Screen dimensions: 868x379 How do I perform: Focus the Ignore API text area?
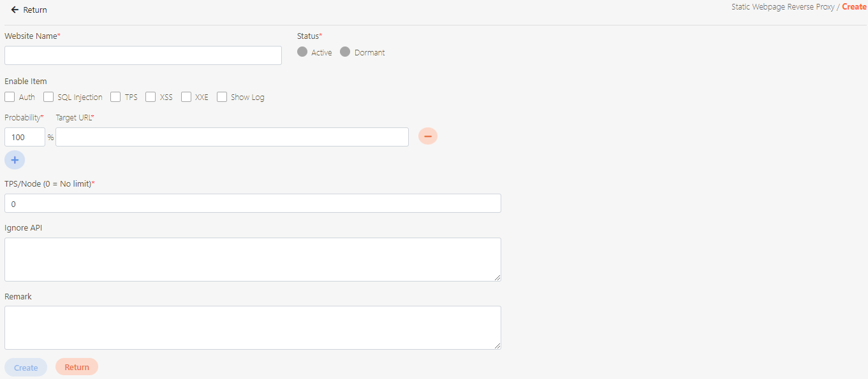253,259
